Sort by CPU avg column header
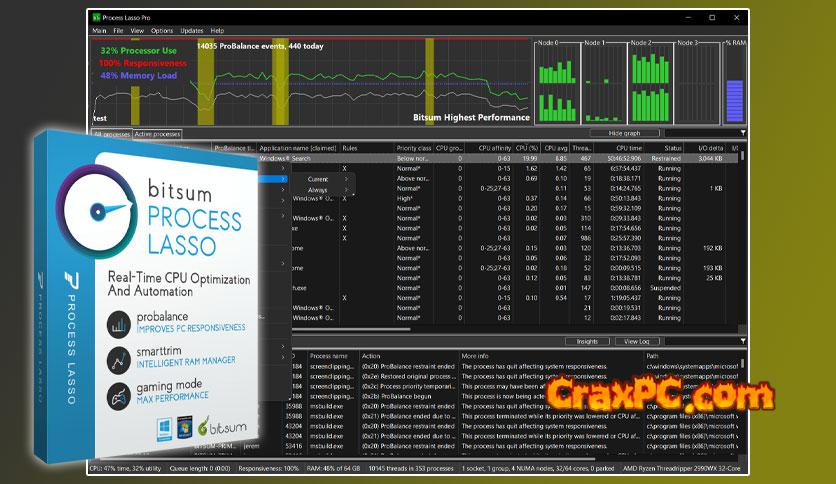836x484 pixels. (x=555, y=148)
